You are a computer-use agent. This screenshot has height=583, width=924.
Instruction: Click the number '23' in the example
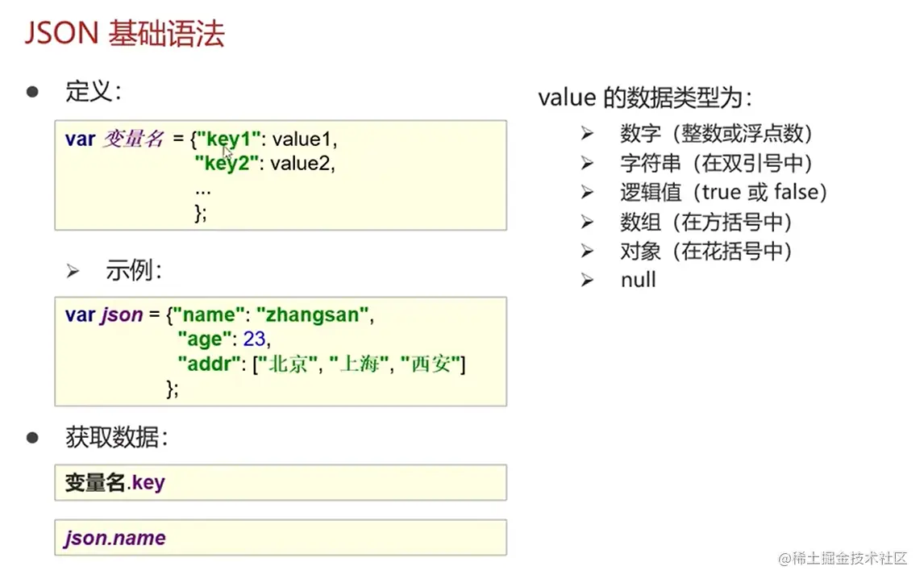tap(255, 339)
